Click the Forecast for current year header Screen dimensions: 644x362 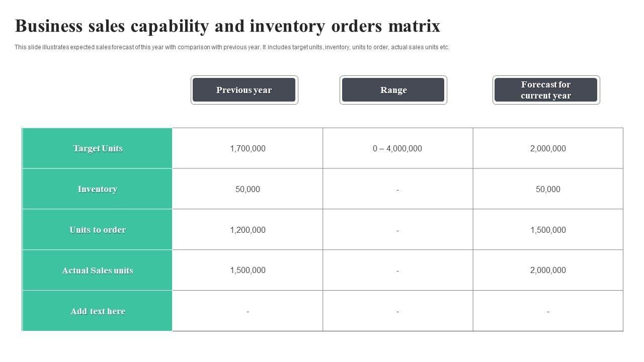546,90
